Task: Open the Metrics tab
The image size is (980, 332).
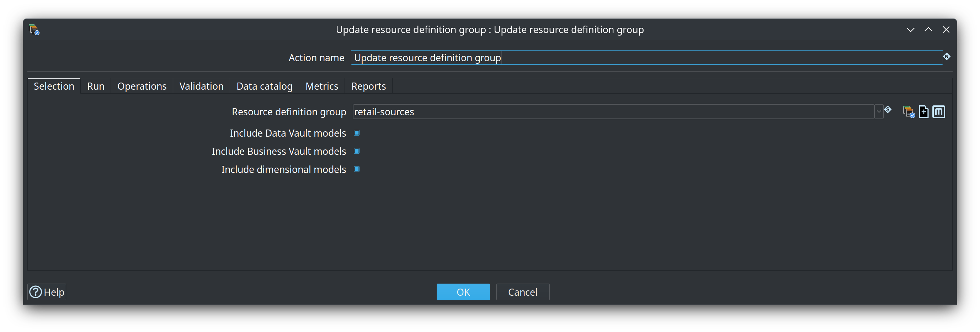Action: click(x=322, y=86)
